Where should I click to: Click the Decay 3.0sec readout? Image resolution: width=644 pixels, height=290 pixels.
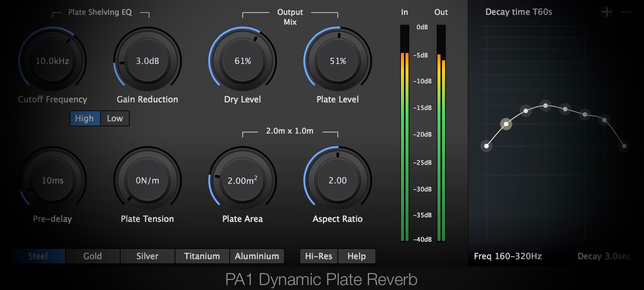point(604,256)
